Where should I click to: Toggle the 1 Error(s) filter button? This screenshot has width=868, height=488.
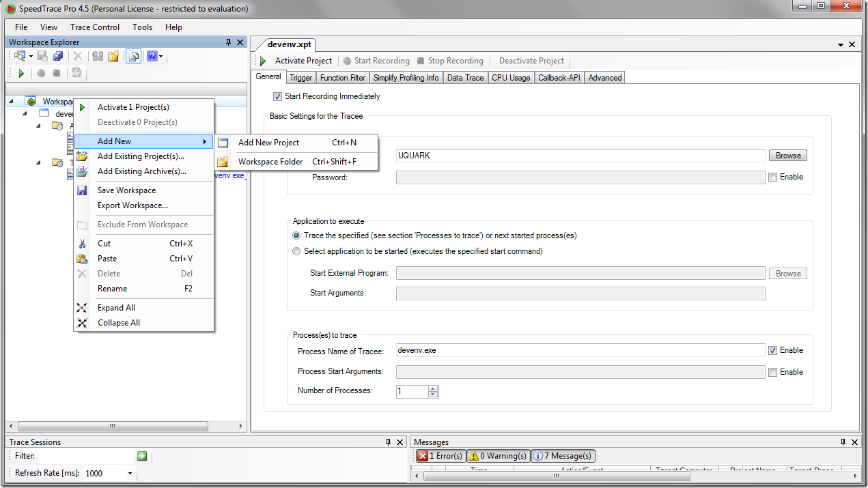440,455
